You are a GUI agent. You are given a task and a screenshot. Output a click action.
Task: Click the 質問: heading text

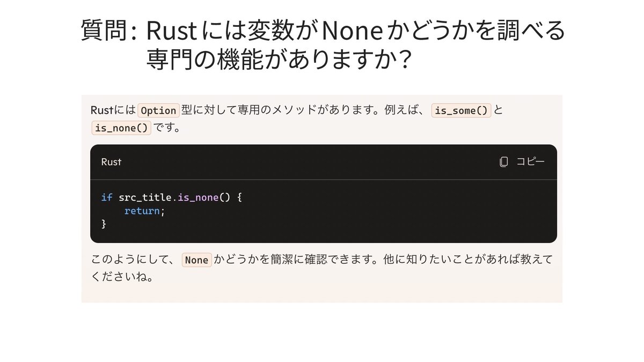[x=109, y=31]
